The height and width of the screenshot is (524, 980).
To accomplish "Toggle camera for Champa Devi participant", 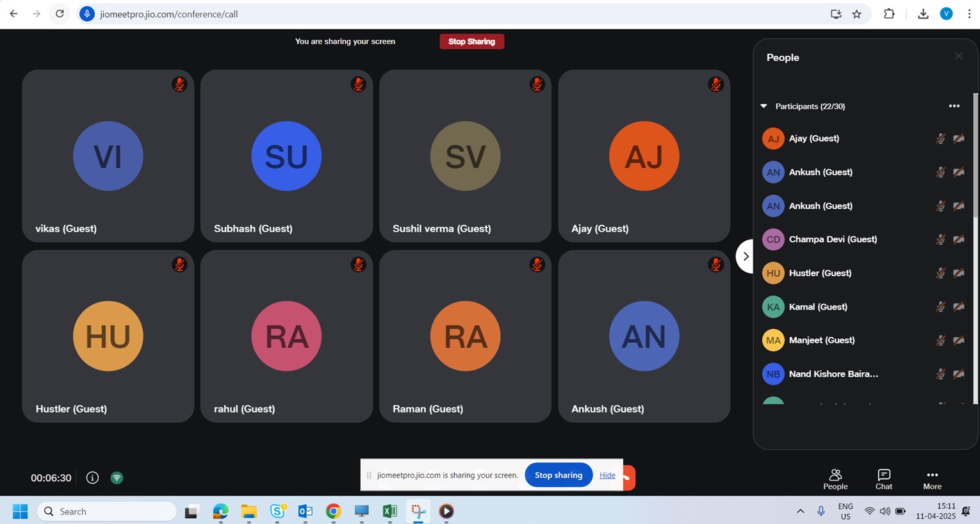I will [x=958, y=240].
